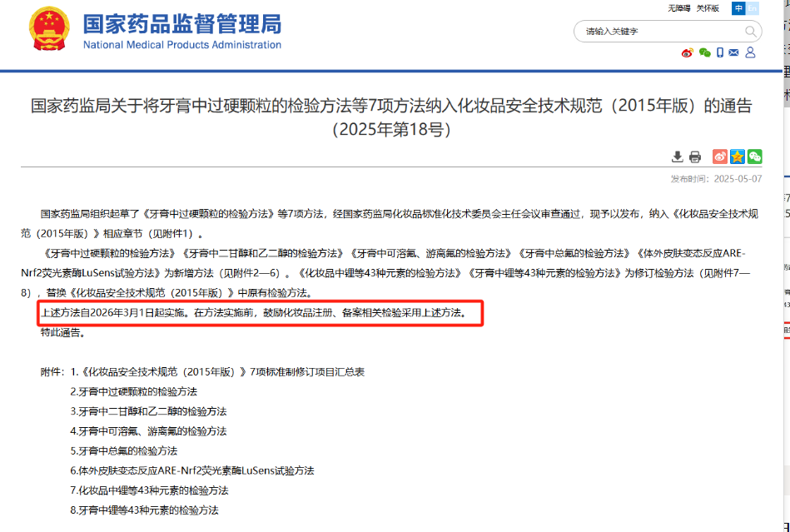Print the page with the printer icon
790x532 pixels.
pos(695,157)
